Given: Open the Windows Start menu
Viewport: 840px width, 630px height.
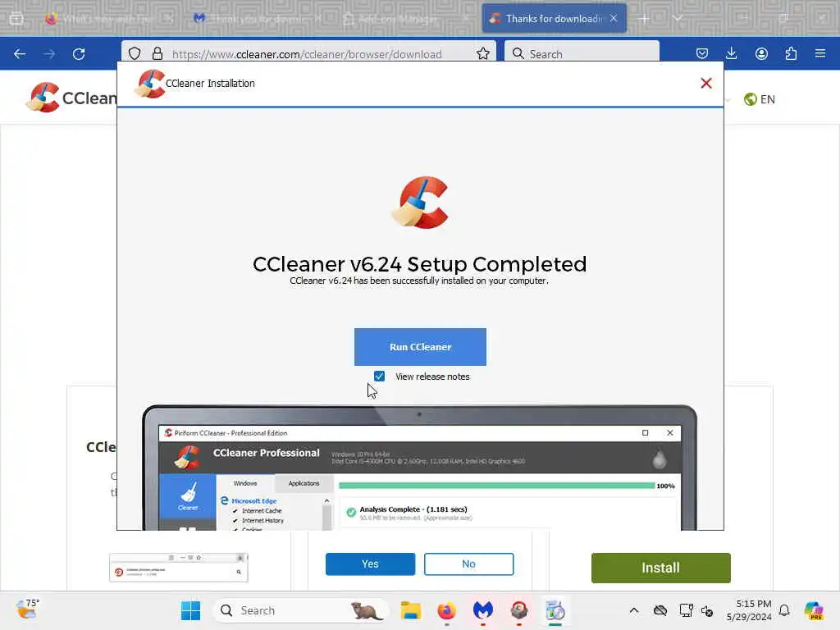Looking at the screenshot, I should [x=190, y=610].
